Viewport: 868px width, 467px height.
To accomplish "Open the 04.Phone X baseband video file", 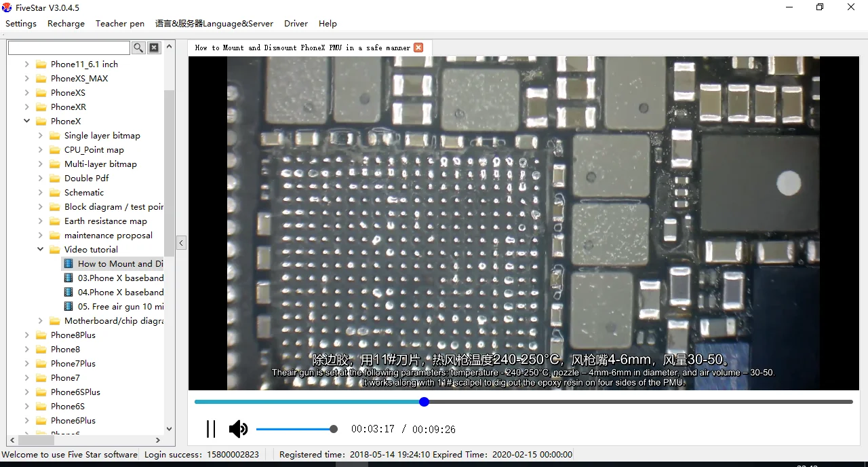I will tap(120, 293).
